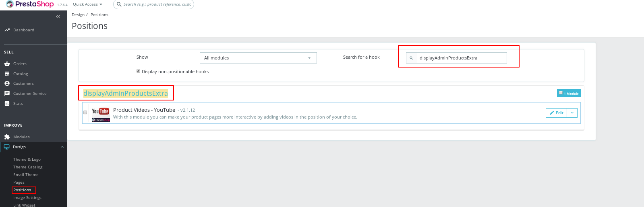Open the All modules Show dropdown
This screenshot has height=207, width=644.
258,58
